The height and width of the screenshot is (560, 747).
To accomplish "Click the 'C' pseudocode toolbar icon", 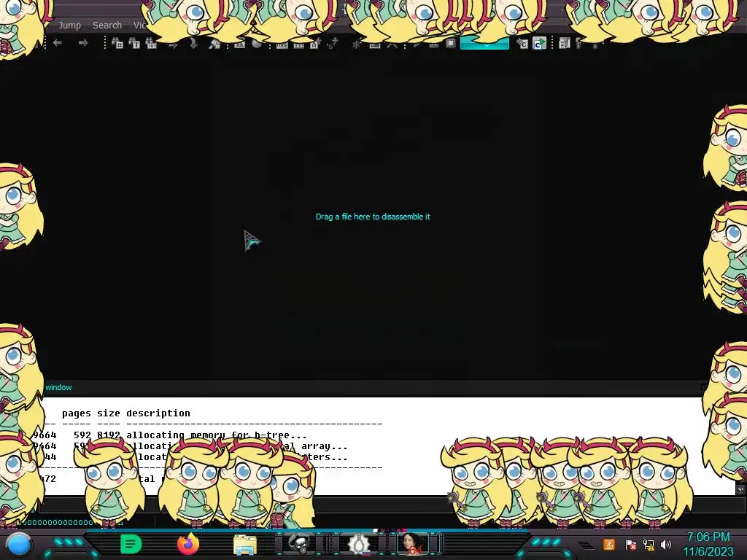I will click(x=522, y=44).
